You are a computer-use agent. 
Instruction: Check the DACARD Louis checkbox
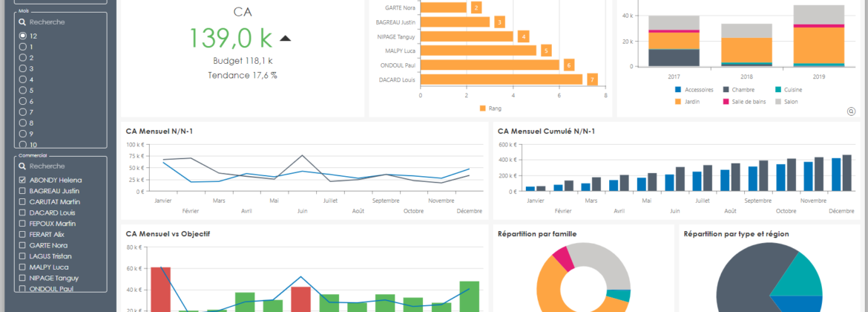click(x=22, y=212)
